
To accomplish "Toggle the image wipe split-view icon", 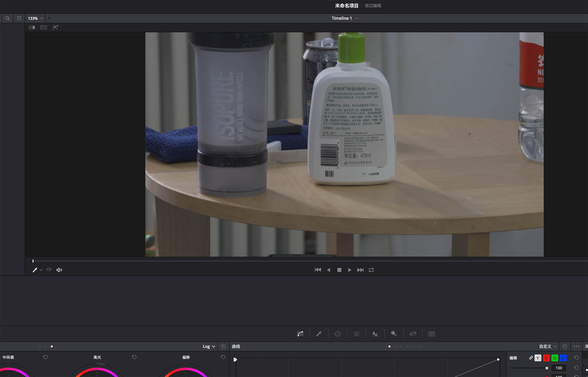I will [32, 27].
